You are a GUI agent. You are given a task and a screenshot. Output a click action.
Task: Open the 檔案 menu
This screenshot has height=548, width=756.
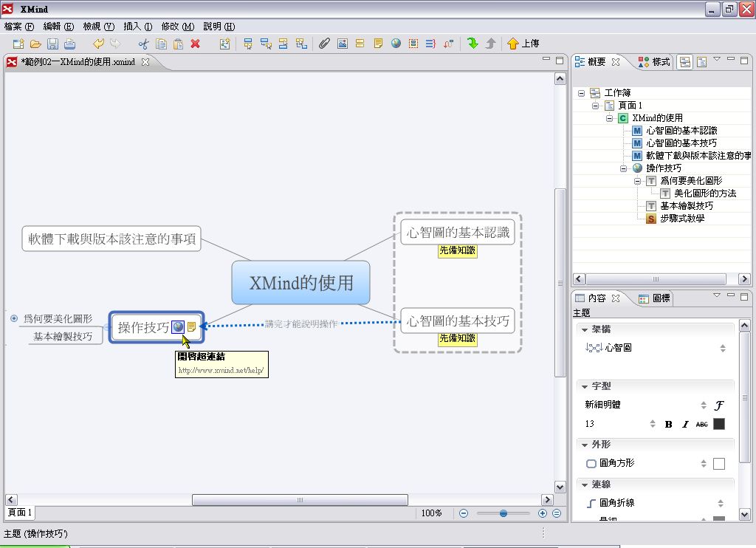pos(18,27)
